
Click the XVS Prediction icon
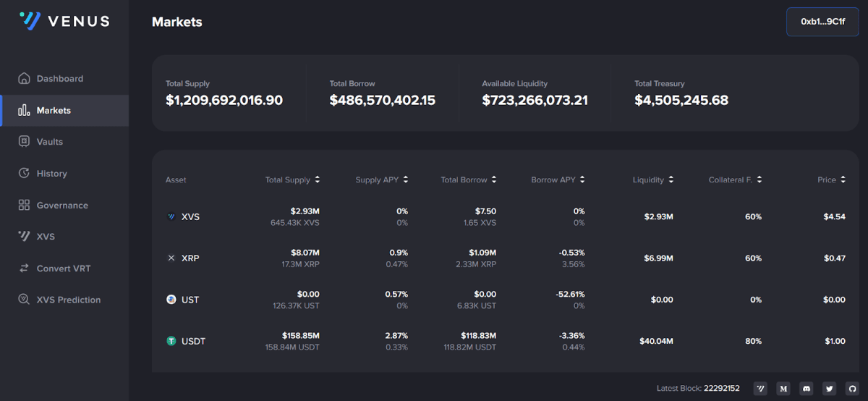point(24,299)
